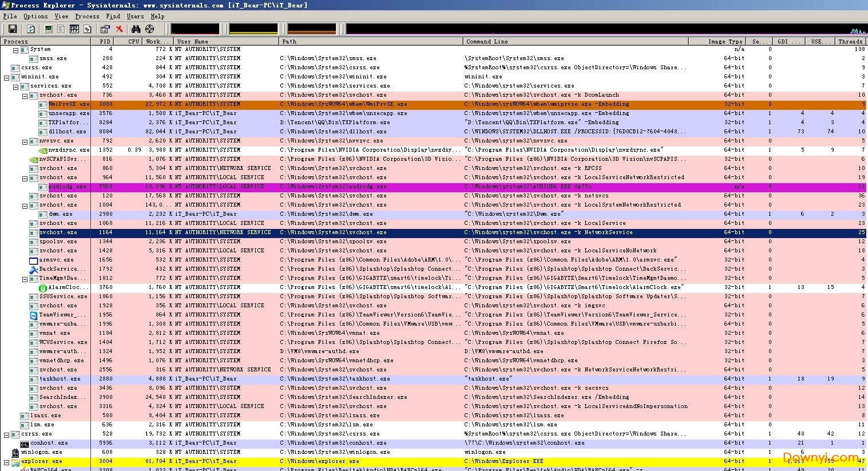Click the Refresh Now toolbar icon
The width and height of the screenshot is (868, 471).
pyautogui.click(x=31, y=29)
